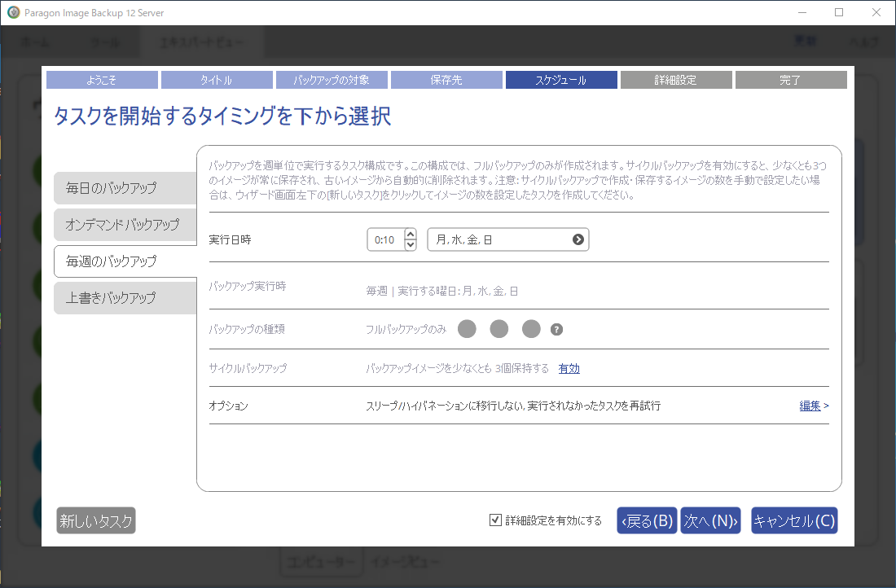The width and height of the screenshot is (896, 588).
Task: Select 毎週のバックアップ tab
Action: pyautogui.click(x=124, y=261)
